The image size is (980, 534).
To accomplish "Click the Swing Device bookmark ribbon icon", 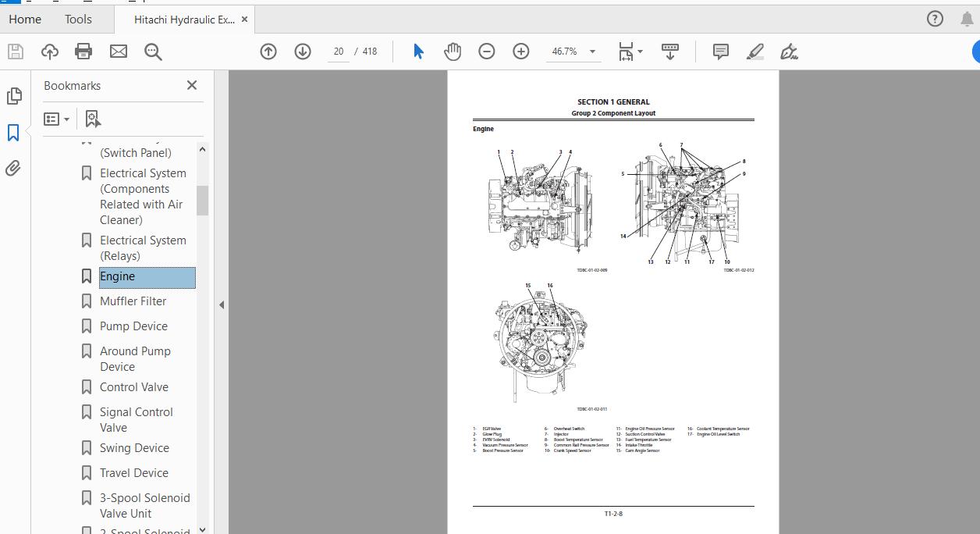I will click(87, 448).
